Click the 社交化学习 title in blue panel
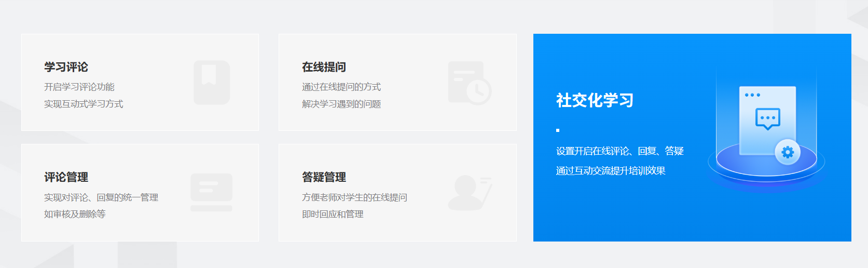 click(x=595, y=100)
